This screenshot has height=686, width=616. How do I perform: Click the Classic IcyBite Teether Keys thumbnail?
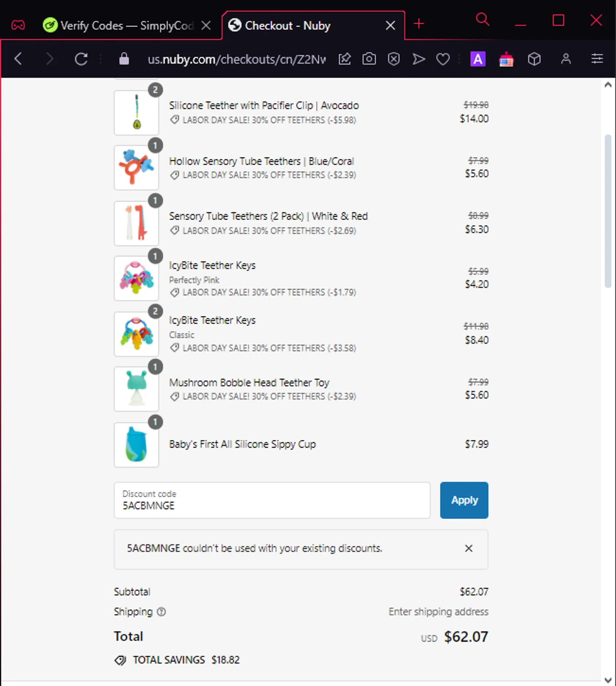tap(136, 334)
